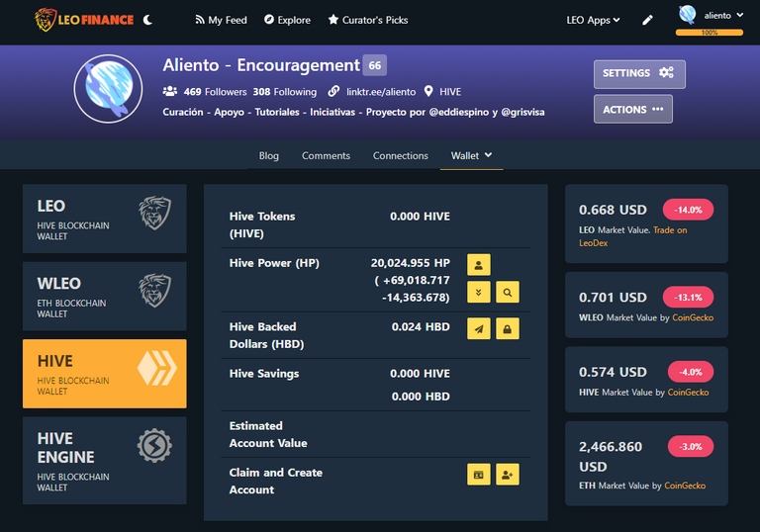Click the LEO lion shield icon

155,213
